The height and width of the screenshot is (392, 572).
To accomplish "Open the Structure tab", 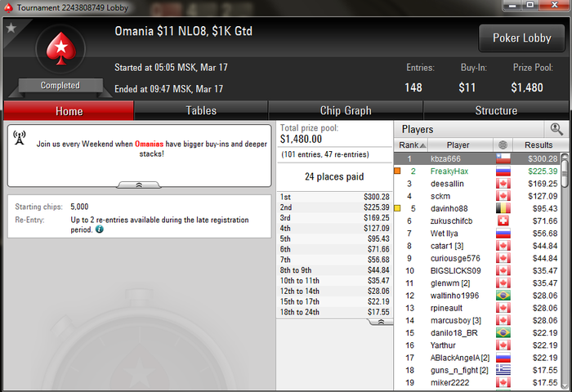I will pyautogui.click(x=496, y=110).
